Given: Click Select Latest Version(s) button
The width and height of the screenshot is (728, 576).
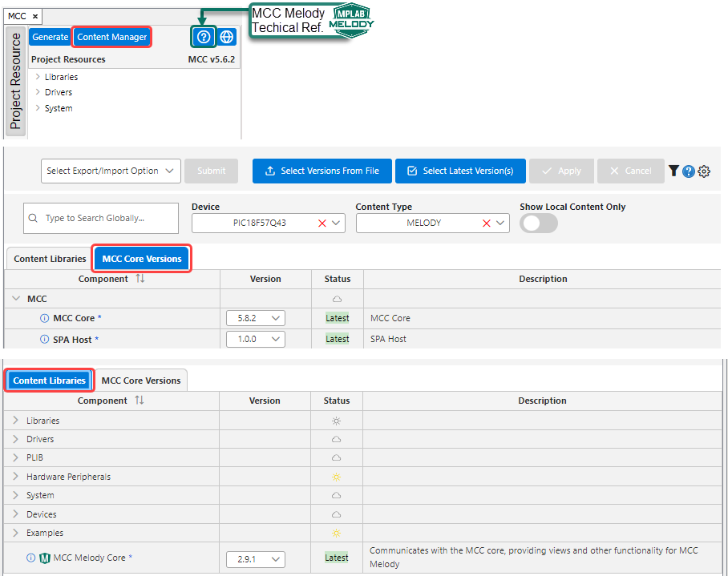Looking at the screenshot, I should click(460, 171).
